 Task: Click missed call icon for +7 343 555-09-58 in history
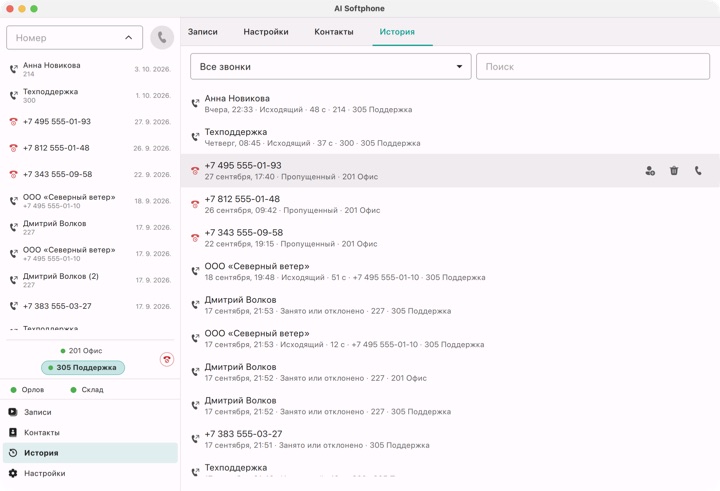pos(195,237)
